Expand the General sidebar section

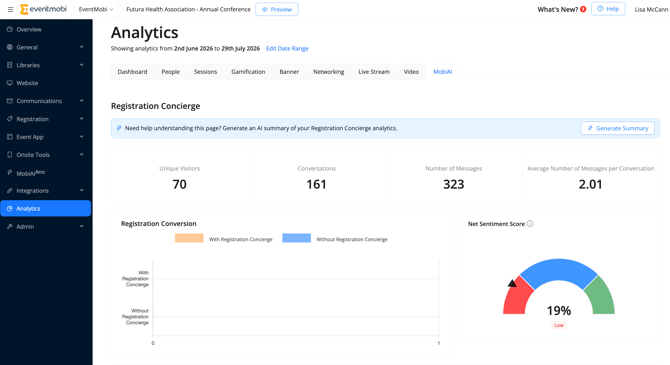click(81, 47)
